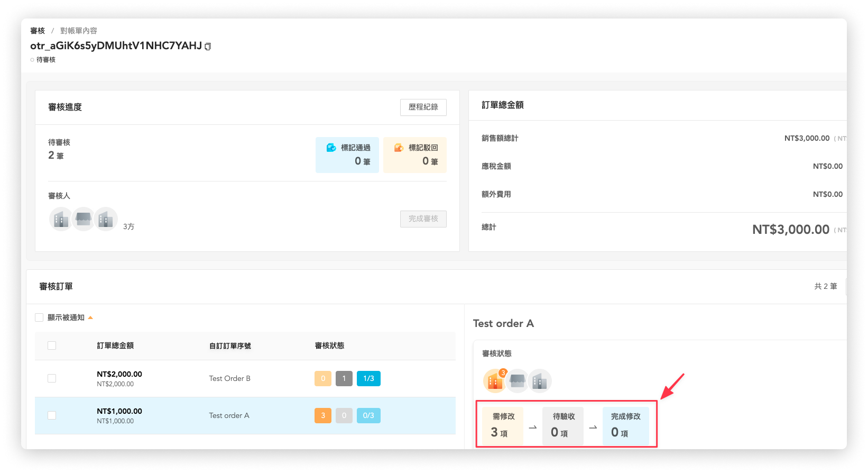Screen dimensions: 868x473
Task: Click the 標記通過 approve icon
Action: tap(331, 148)
